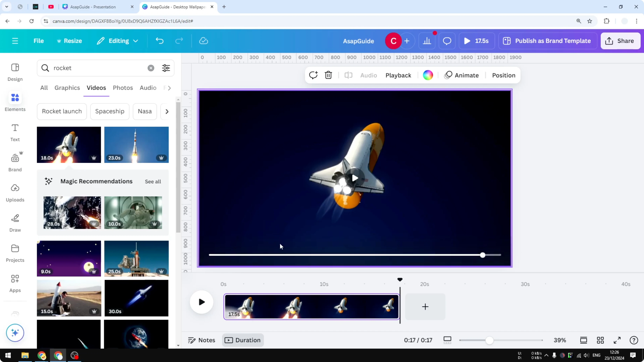Open the color picker for the video

428,75
